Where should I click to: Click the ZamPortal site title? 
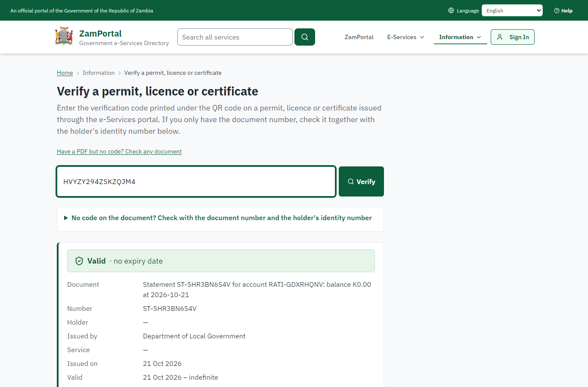tap(100, 34)
